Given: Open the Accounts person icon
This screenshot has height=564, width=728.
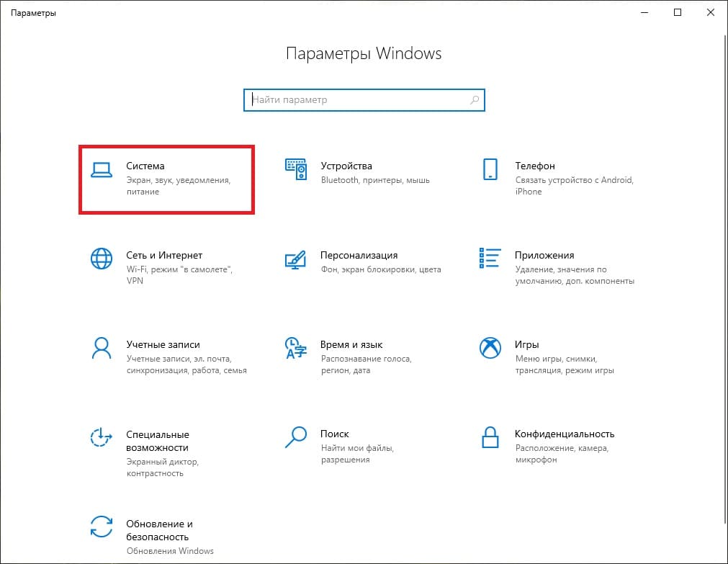Looking at the screenshot, I should point(102,349).
